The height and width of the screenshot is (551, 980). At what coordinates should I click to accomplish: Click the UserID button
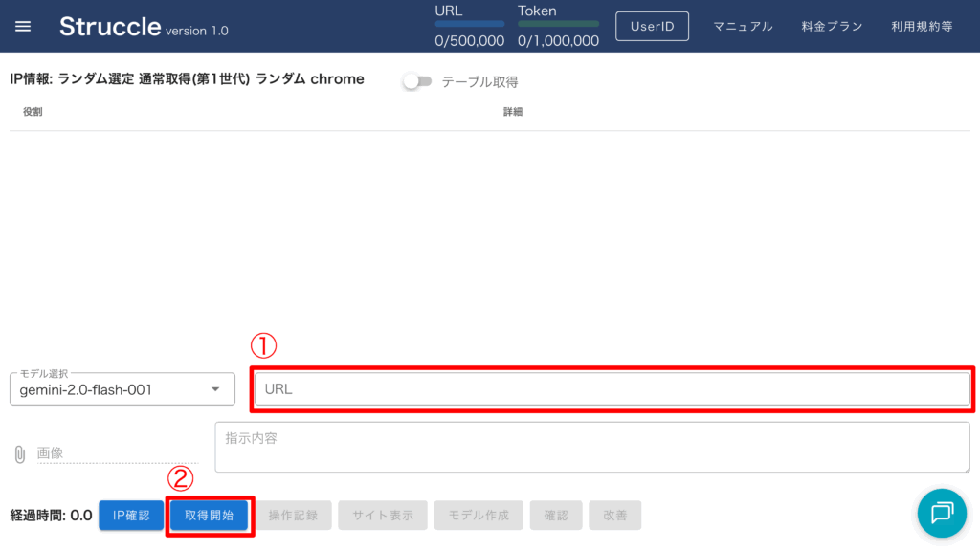[x=652, y=27]
